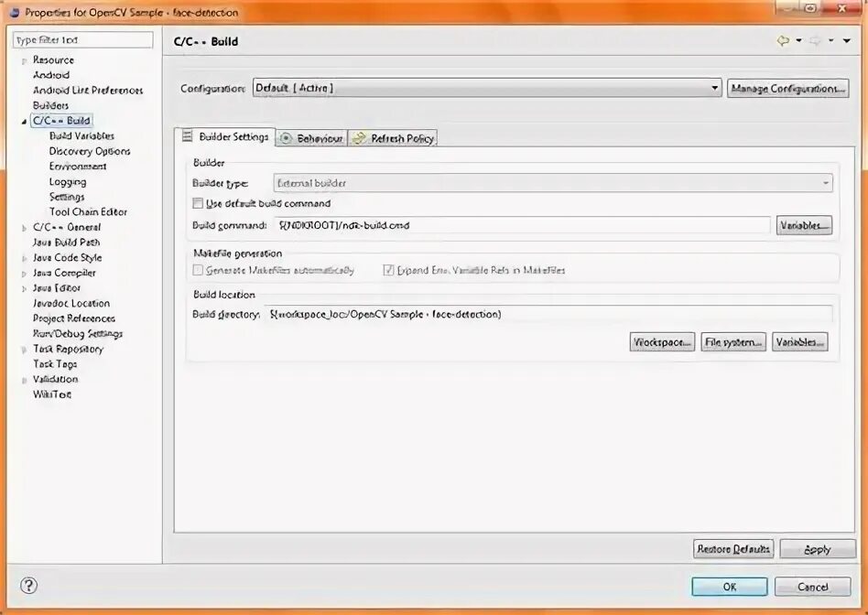Viewport: 868px width, 615px height.
Task: Click the Eclipse icon in title bar
Action: [15, 12]
